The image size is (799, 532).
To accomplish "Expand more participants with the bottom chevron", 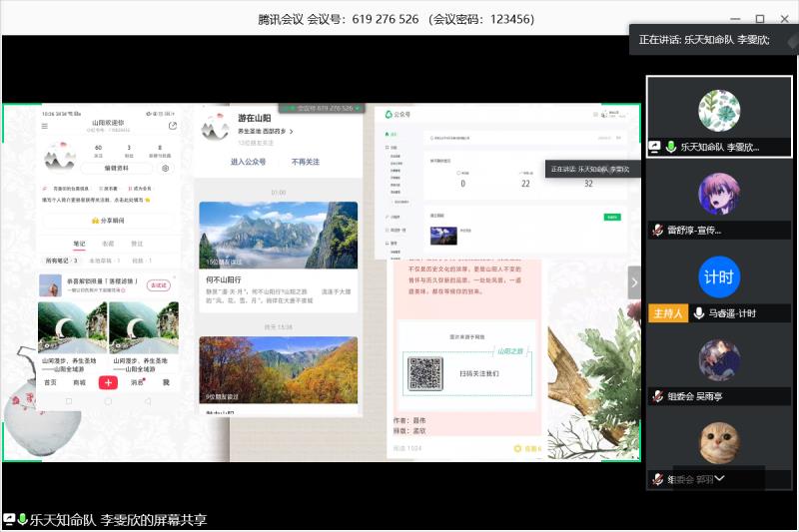I will (719, 479).
